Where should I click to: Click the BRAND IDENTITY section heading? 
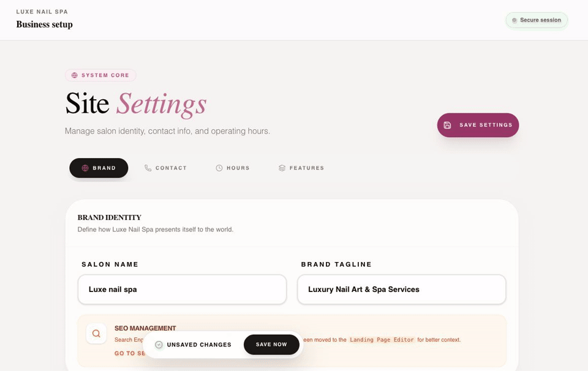click(x=110, y=217)
